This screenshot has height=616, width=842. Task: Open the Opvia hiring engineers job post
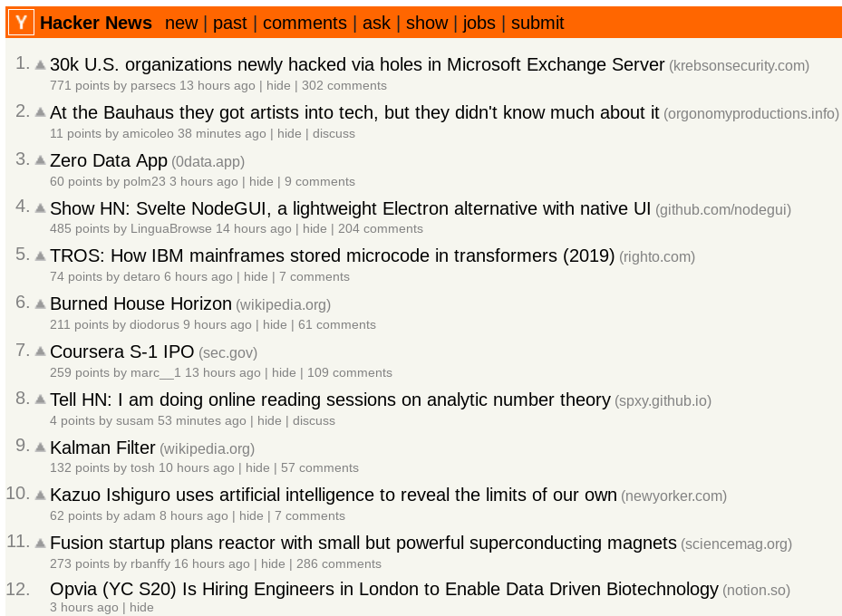point(383,589)
